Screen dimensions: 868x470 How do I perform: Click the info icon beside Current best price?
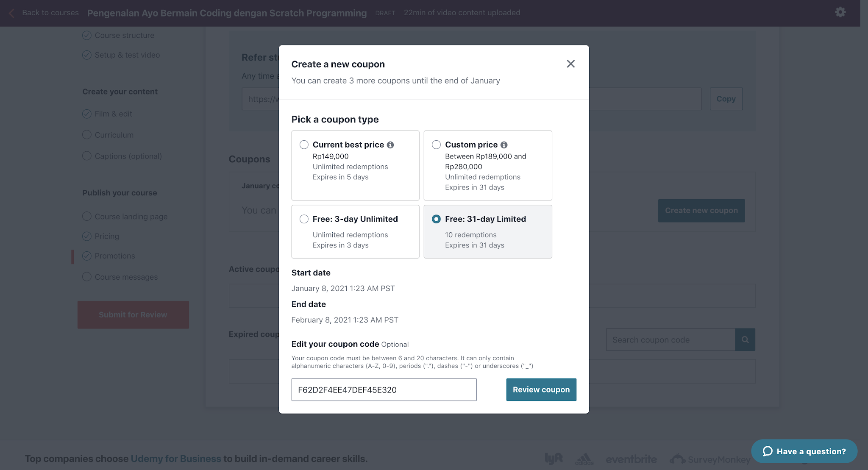click(x=390, y=145)
